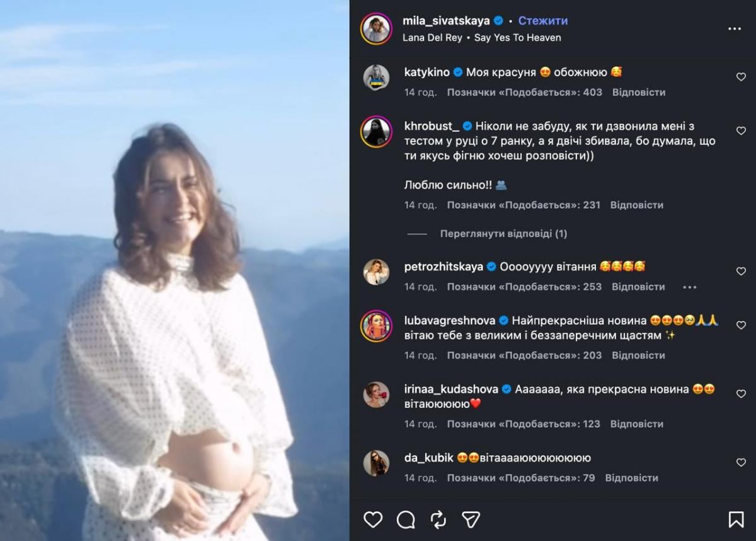This screenshot has width=756, height=541.
Task: Toggle the heart on petrozhitskaya's comment
Action: click(x=741, y=271)
